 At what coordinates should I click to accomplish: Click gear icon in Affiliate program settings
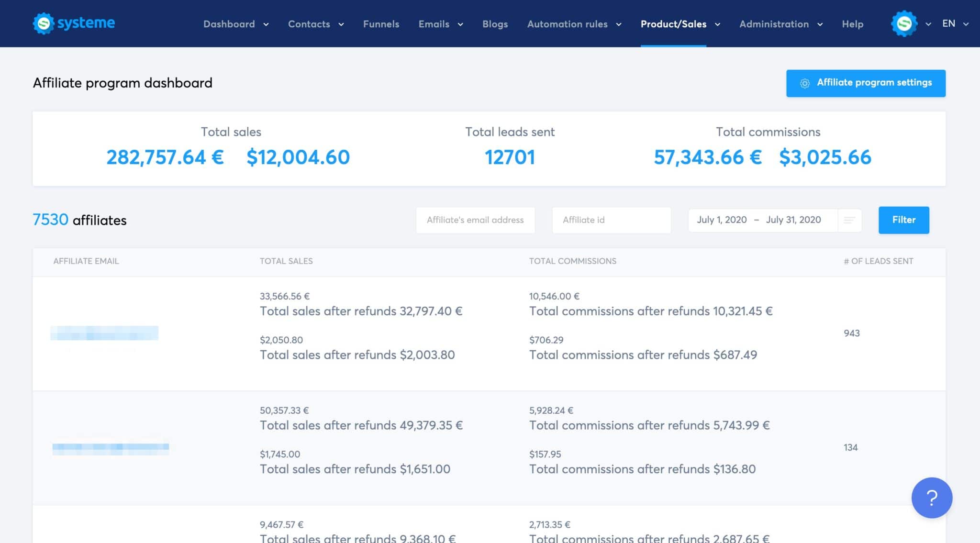[x=805, y=83]
